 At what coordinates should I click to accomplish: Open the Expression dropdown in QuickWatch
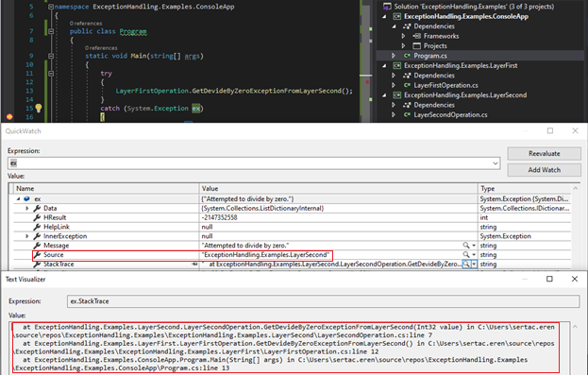click(495, 163)
